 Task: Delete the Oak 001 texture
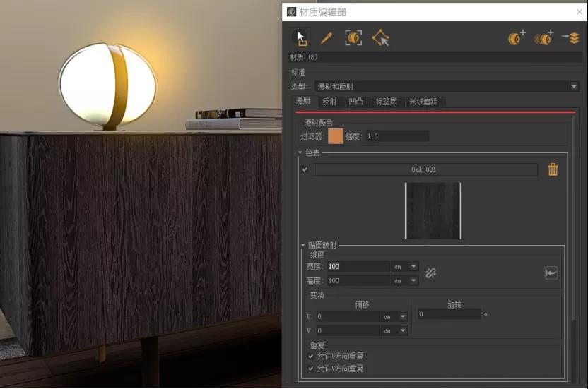[553, 169]
